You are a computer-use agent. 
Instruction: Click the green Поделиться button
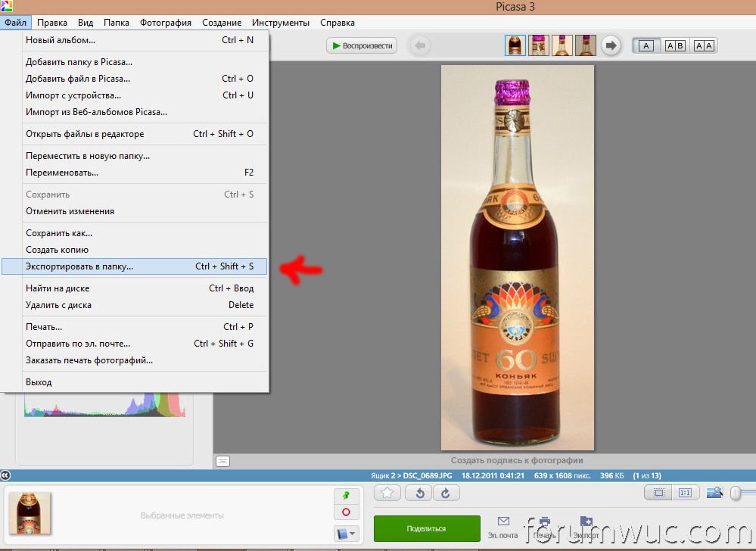point(427,528)
